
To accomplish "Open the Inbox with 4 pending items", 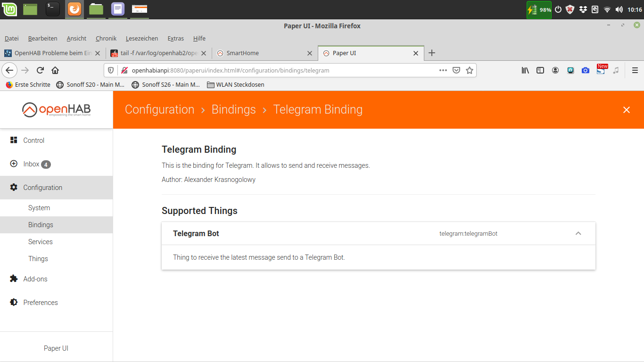I will pyautogui.click(x=57, y=164).
